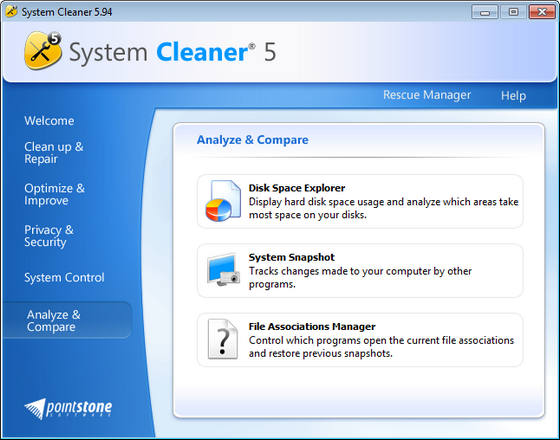
Task: Click the Disk Space Explorer description text
Action: 383,208
